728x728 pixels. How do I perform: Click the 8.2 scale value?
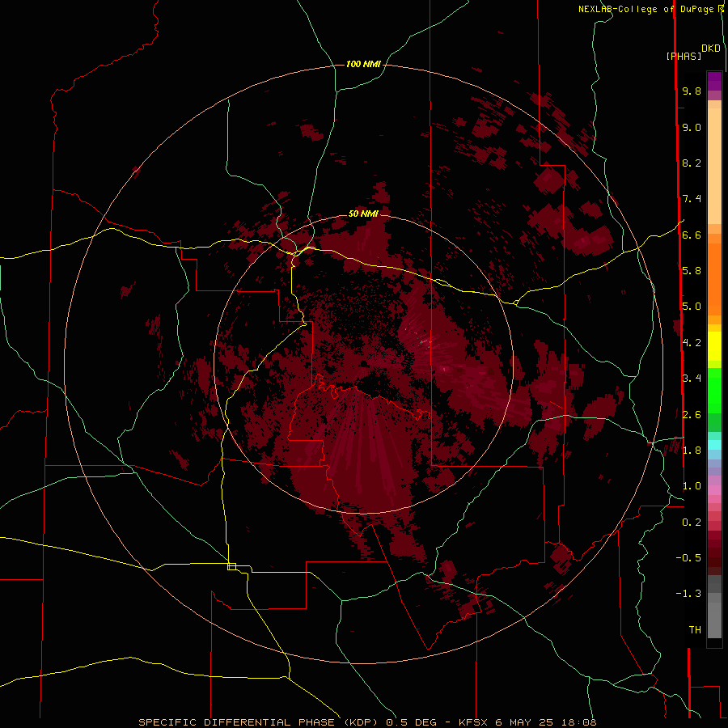coord(692,163)
